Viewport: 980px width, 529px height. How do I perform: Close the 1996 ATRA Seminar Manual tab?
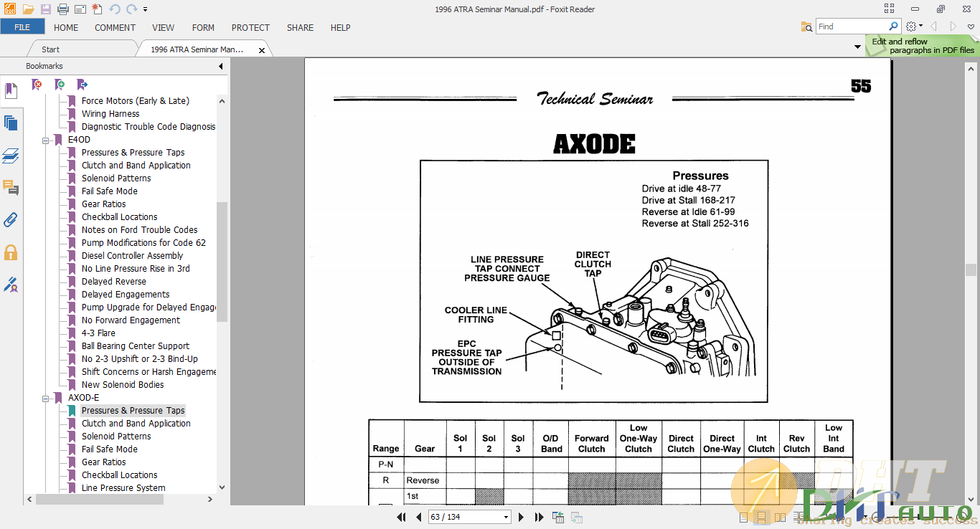262,50
